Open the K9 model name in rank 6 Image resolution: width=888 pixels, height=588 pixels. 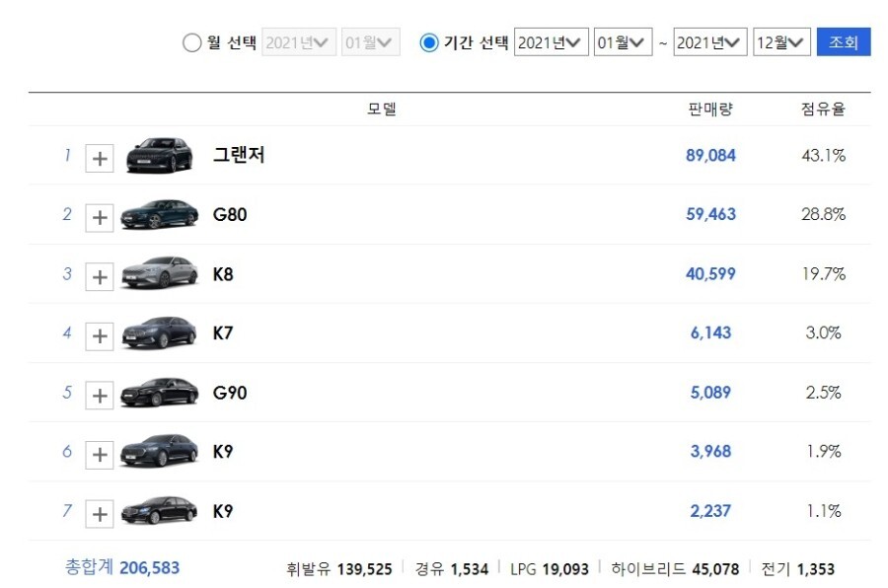[223, 452]
